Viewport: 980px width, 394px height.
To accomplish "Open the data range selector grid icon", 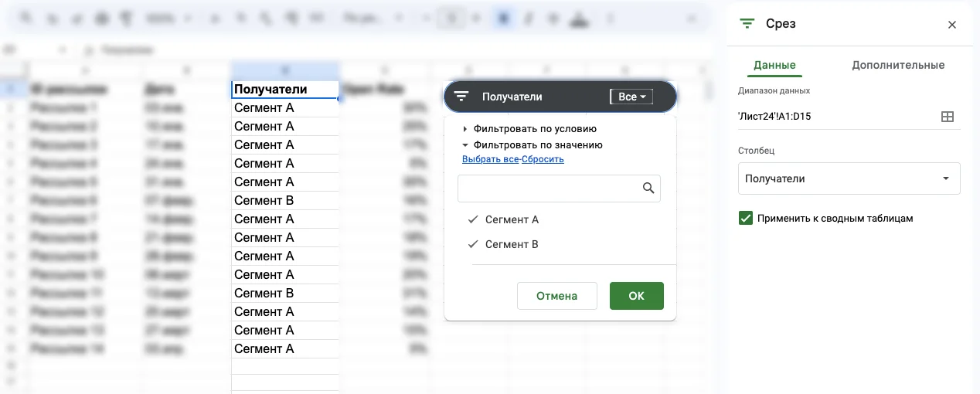I will (x=947, y=117).
